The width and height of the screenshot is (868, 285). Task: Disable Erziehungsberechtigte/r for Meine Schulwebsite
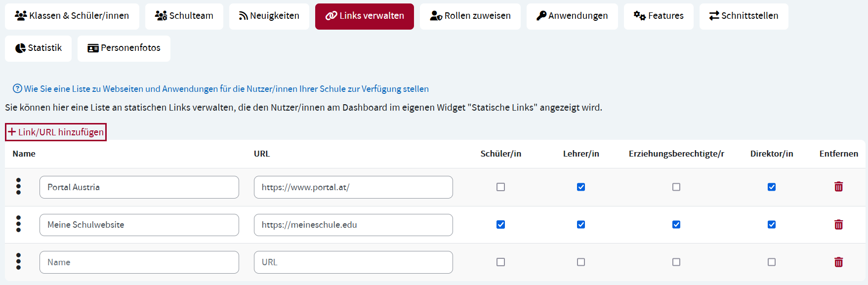point(676,225)
